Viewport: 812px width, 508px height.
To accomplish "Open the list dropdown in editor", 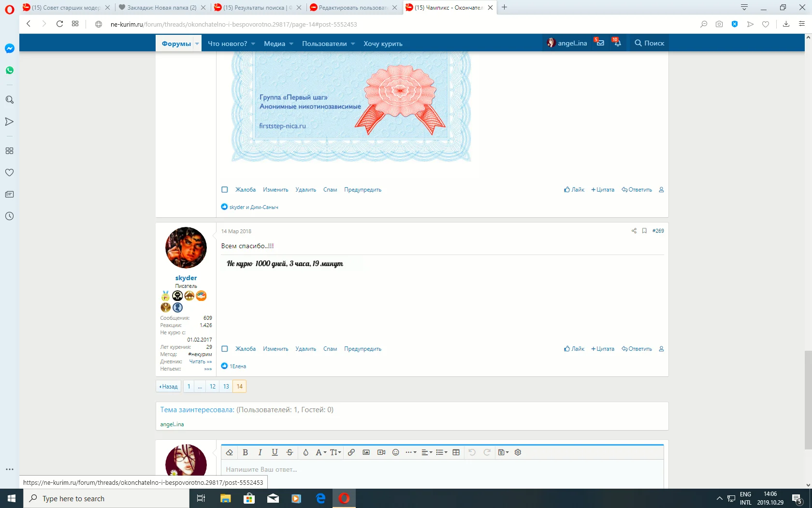I will pyautogui.click(x=442, y=452).
